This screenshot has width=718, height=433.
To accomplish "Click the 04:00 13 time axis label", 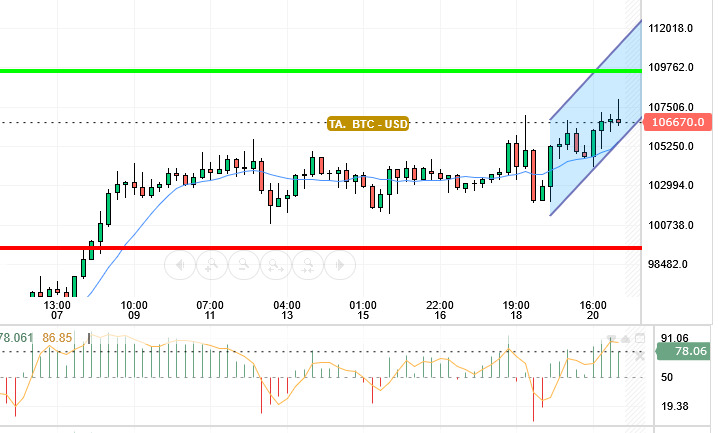I will (287, 310).
